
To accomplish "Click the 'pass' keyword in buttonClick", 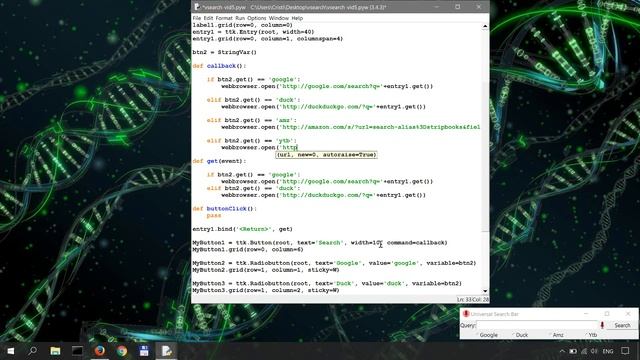I will coord(214,216).
